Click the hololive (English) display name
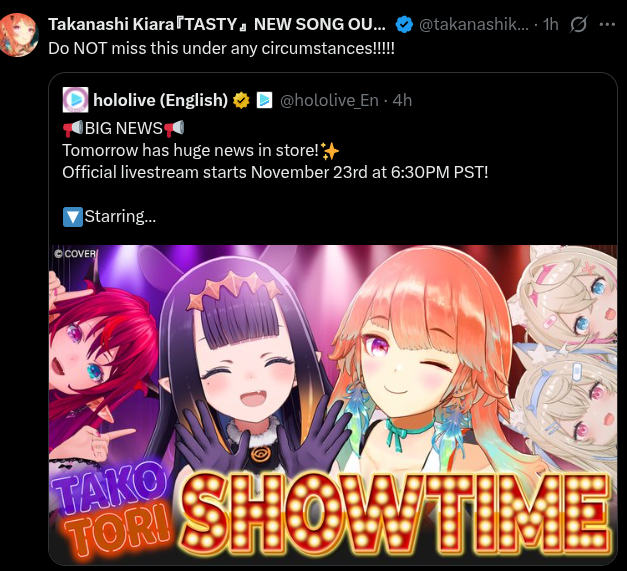 (160, 100)
